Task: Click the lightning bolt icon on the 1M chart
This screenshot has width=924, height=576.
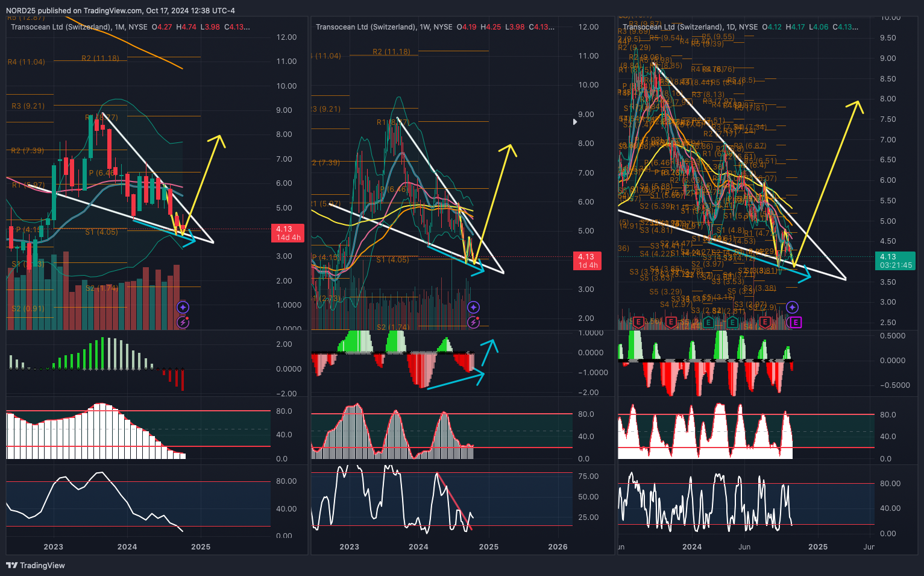Action: 183,323
